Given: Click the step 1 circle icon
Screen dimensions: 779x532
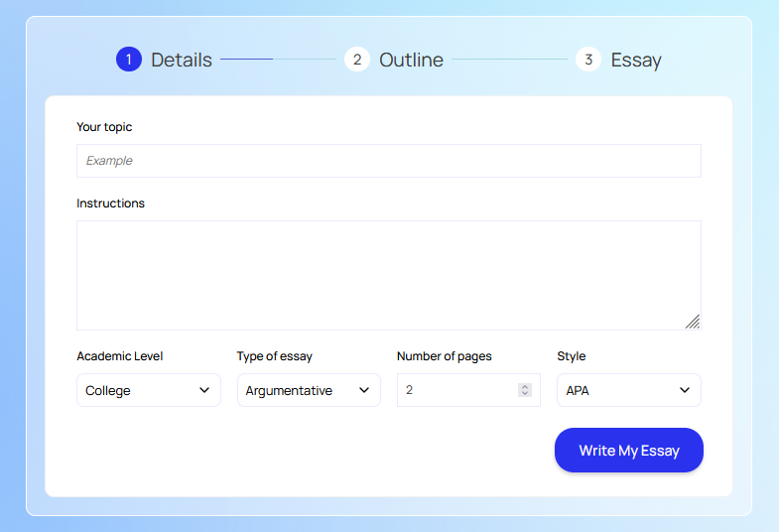Looking at the screenshot, I should point(129,60).
